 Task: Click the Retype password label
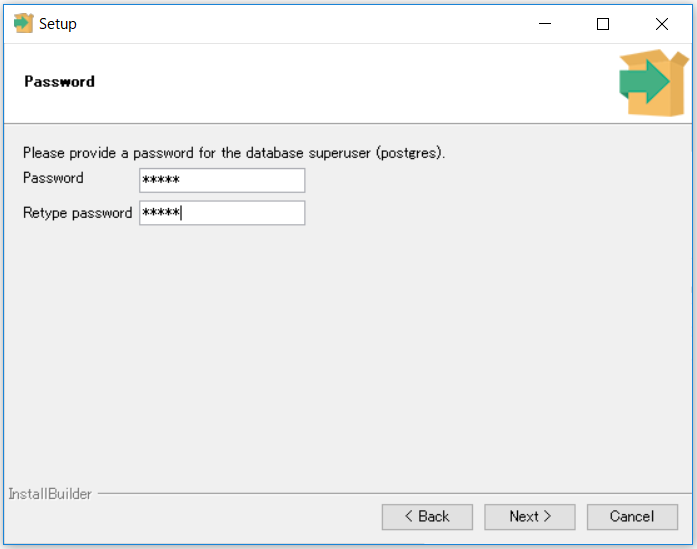tap(77, 213)
